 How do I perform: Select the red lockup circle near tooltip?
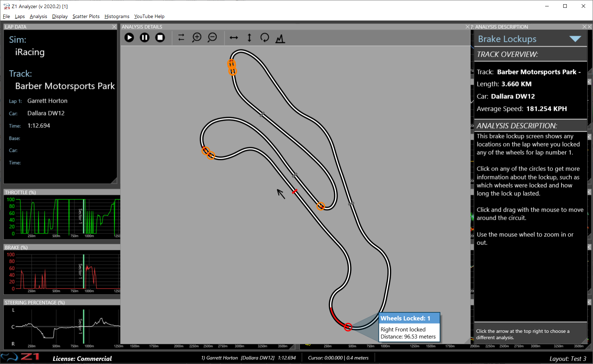348,327
